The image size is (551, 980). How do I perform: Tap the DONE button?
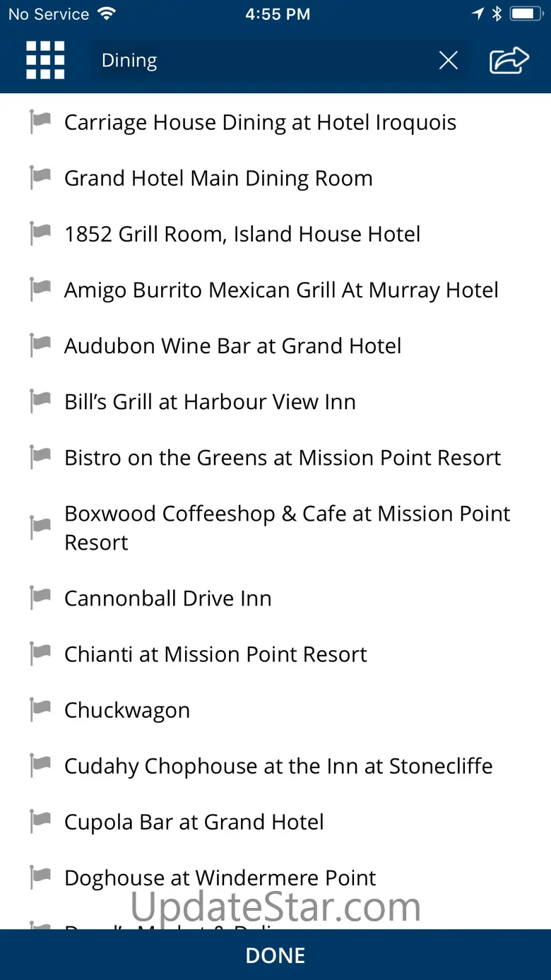(x=275, y=955)
